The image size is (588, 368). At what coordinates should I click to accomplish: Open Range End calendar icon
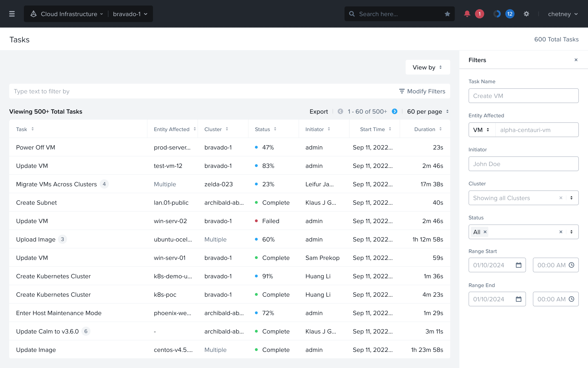[518, 299]
